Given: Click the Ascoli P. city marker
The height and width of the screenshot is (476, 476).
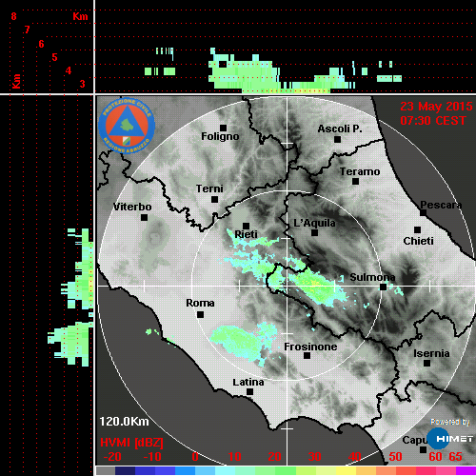Looking at the screenshot, I should click(337, 139).
